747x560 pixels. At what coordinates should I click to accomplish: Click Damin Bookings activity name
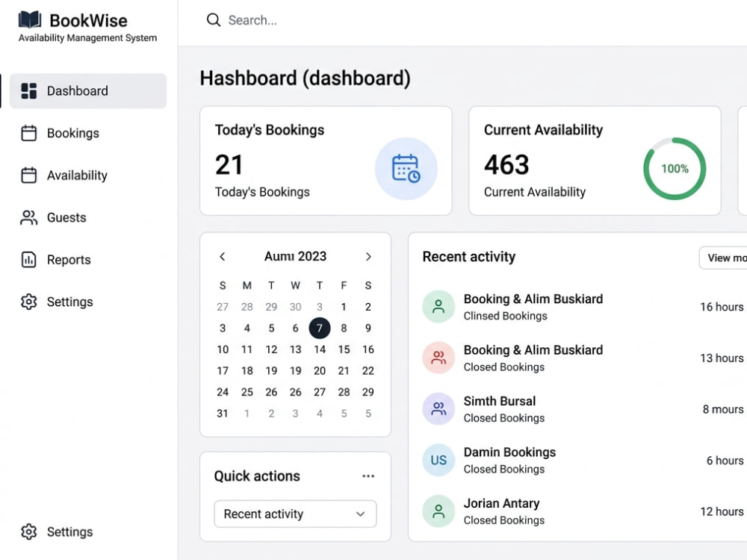pyautogui.click(x=509, y=452)
